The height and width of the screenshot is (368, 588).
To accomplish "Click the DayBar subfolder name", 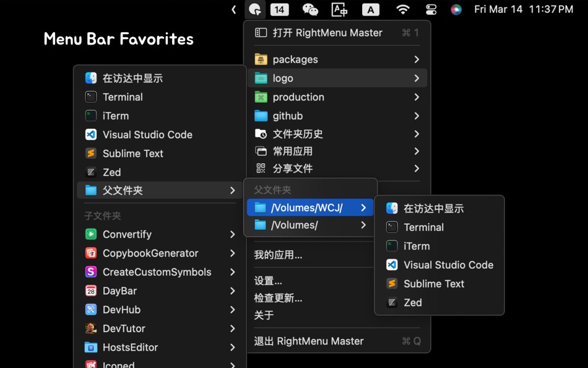I will 119,291.
